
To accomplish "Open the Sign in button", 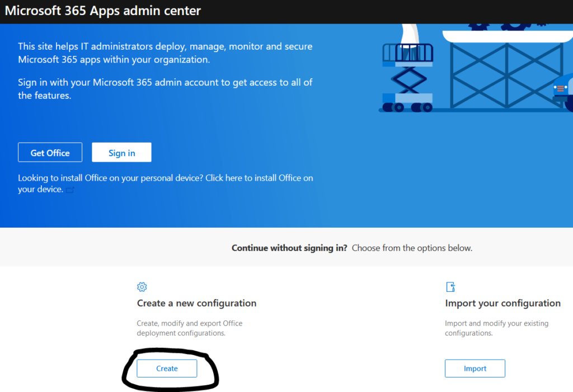I will point(121,152).
